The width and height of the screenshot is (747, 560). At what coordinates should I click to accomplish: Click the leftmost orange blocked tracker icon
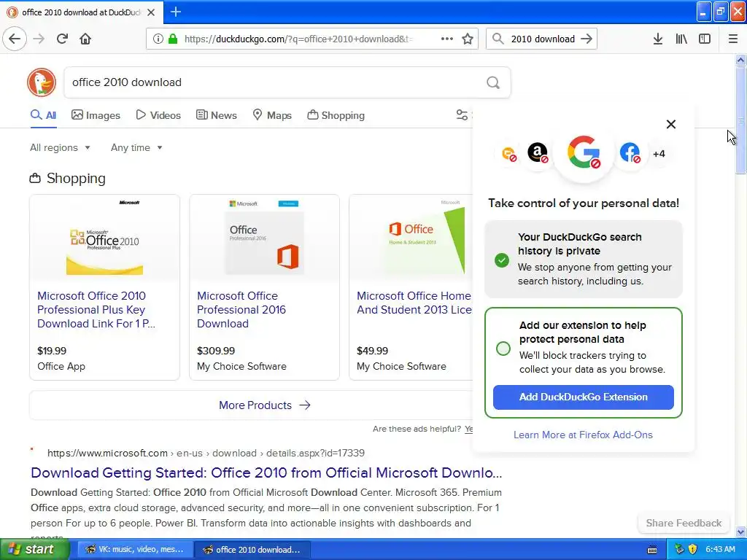click(509, 154)
